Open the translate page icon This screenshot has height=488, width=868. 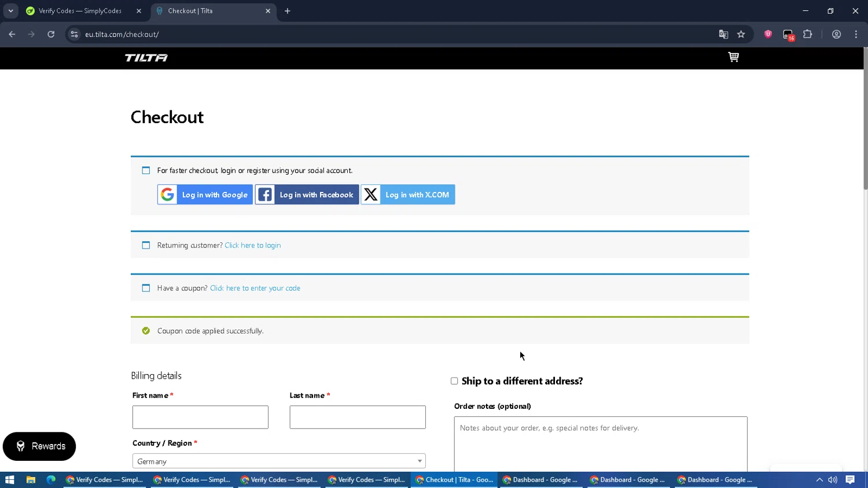pyautogui.click(x=723, y=34)
